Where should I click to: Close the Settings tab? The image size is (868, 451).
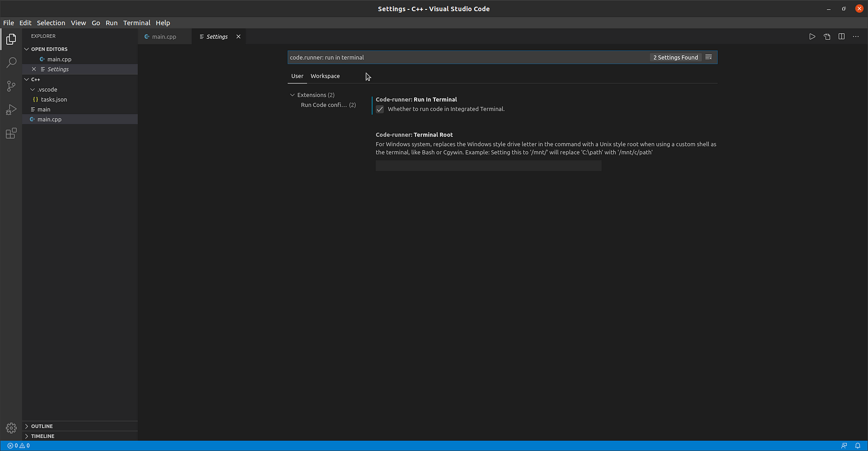point(238,36)
